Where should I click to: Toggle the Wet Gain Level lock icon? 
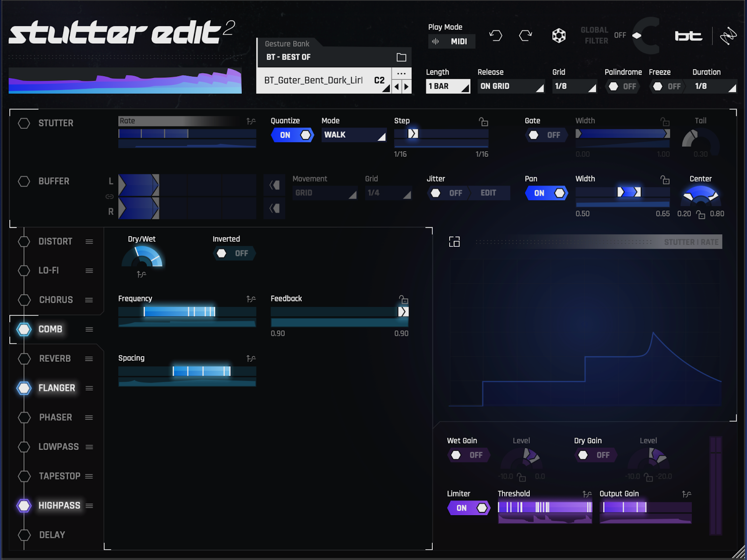[x=521, y=477]
